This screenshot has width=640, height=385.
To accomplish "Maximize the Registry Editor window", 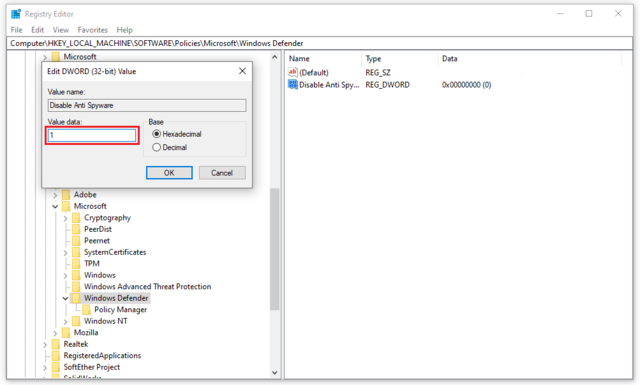I will point(589,14).
